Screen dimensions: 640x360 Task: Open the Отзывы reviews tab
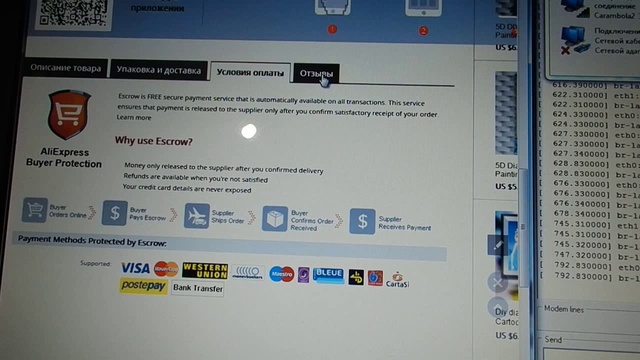pos(316,73)
